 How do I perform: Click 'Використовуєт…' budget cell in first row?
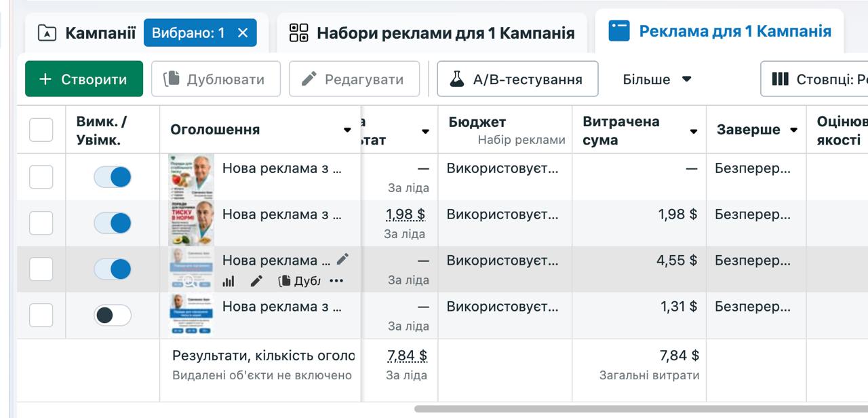pyautogui.click(x=502, y=168)
